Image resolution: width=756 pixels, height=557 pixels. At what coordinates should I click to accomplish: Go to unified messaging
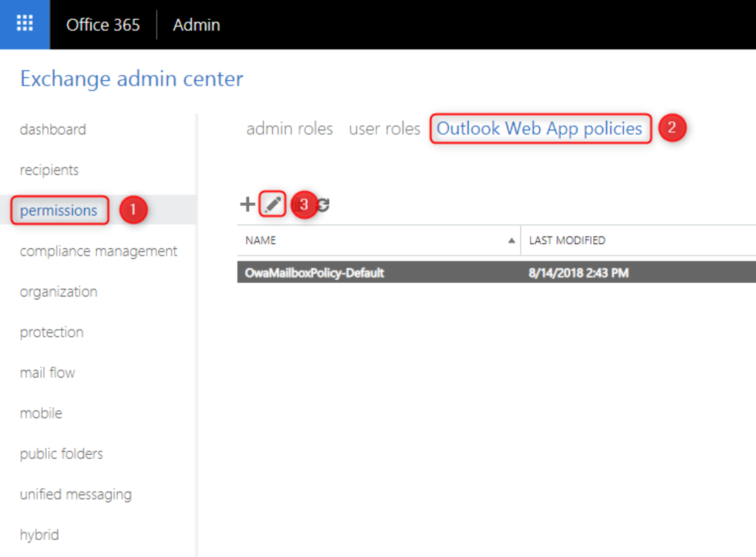pyautogui.click(x=76, y=494)
